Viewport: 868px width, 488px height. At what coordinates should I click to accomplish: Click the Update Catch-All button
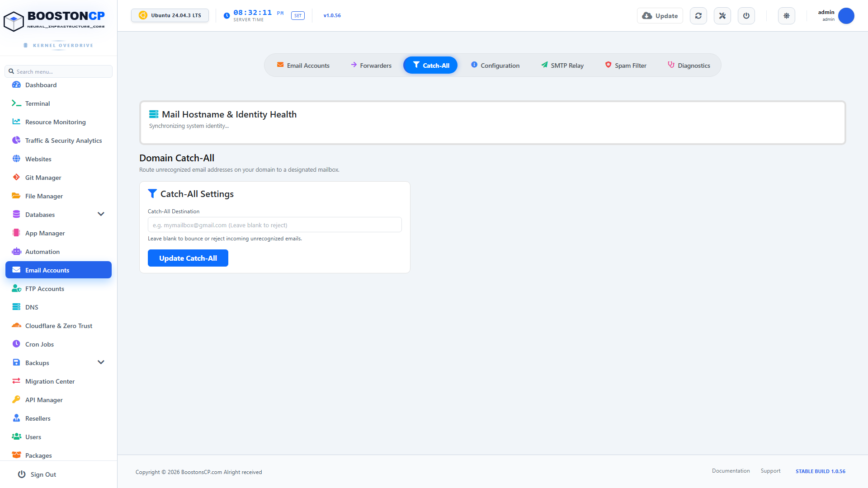(x=188, y=258)
